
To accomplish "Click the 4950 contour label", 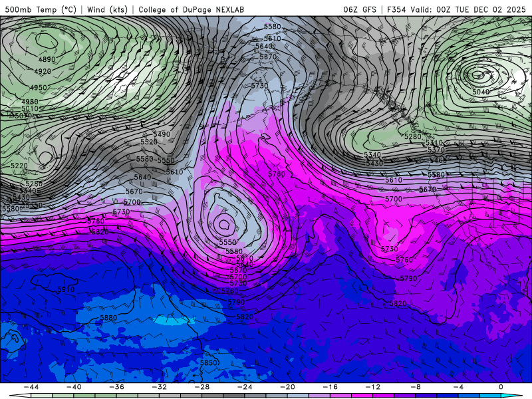I will pos(39,88).
